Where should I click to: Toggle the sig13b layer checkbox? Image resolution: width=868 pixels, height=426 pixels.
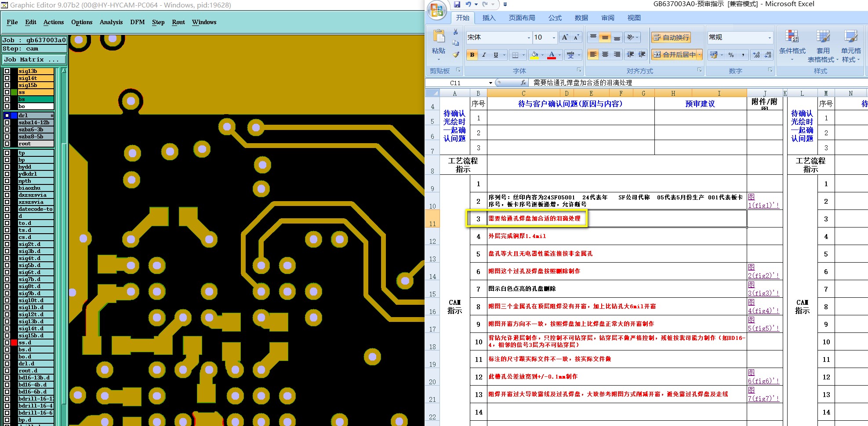7,71
